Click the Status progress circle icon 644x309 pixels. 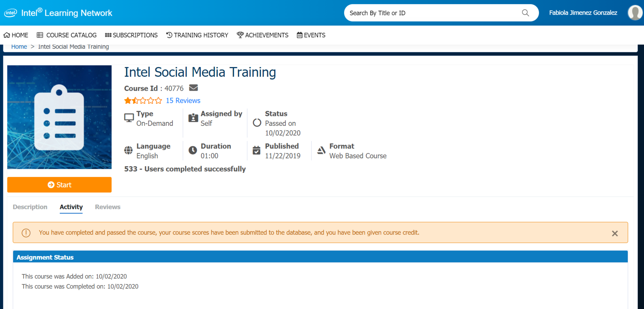[x=257, y=123]
